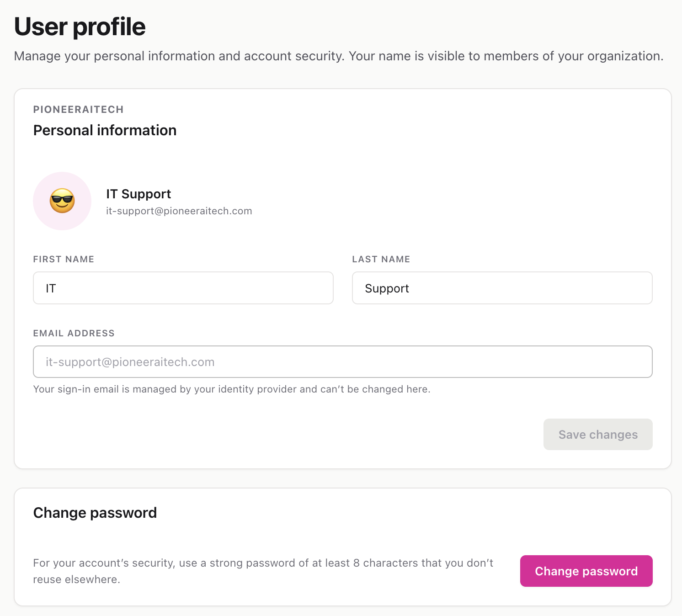Click the it-support@pioneeraitech.com text under the name

coord(179,211)
